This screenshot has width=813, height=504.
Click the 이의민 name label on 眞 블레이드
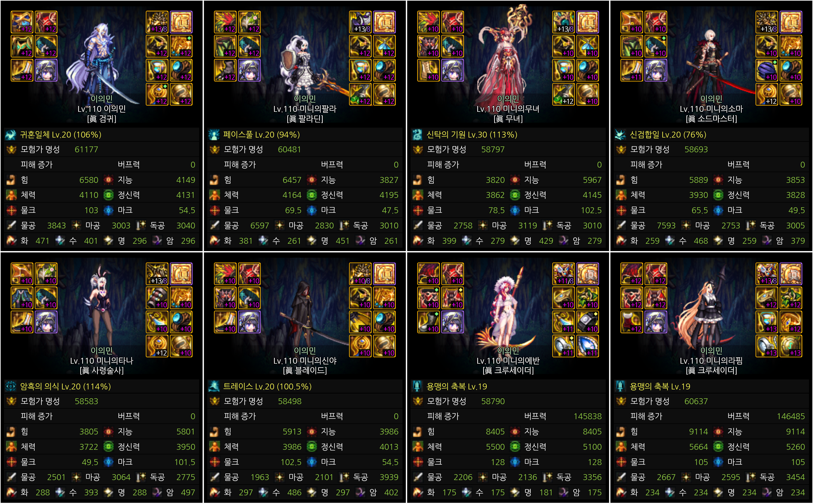(x=305, y=350)
